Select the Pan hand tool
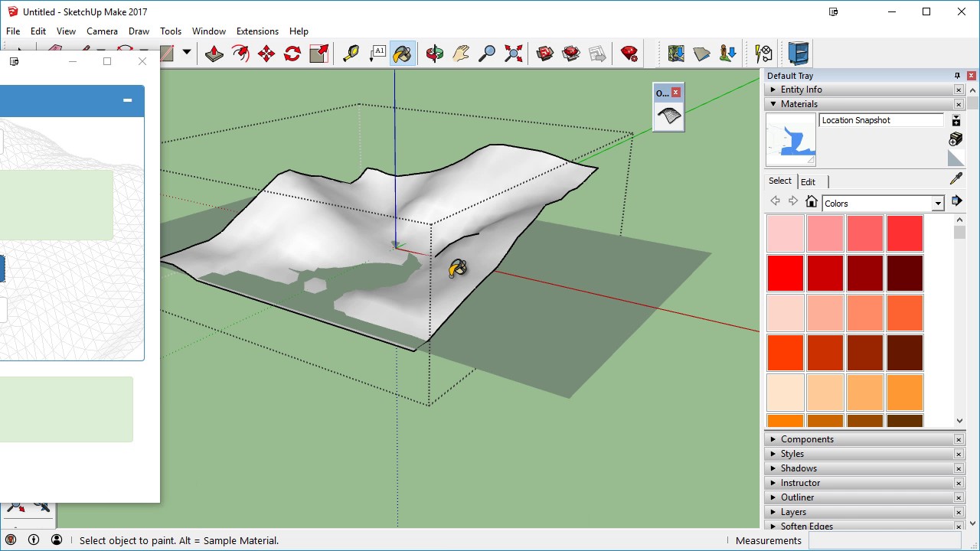 point(461,54)
